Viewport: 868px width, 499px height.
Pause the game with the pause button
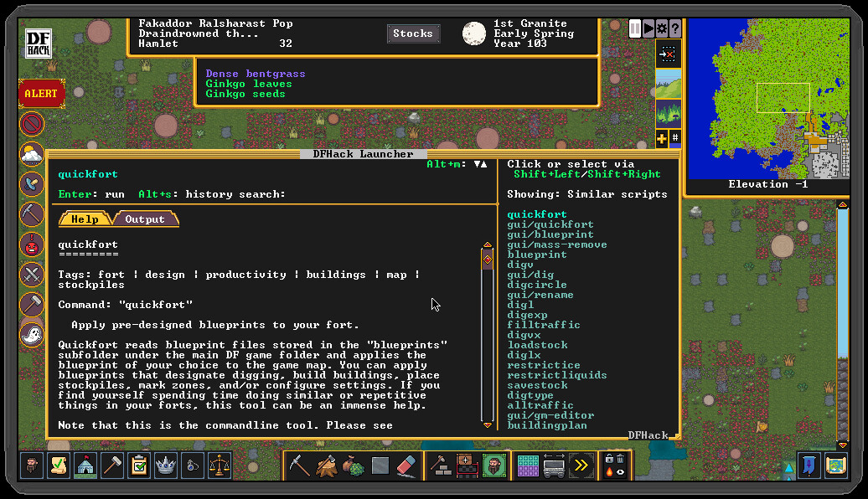pos(636,28)
